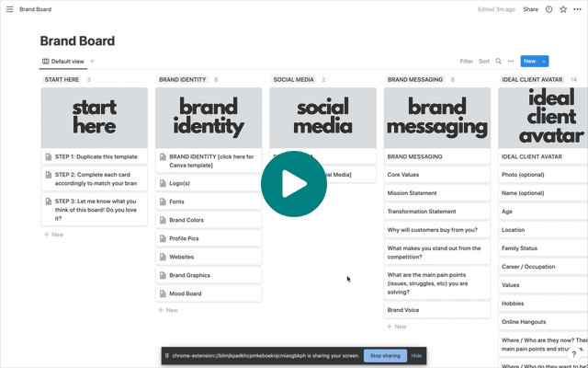Click the search magnifier in view toolbar

tap(498, 62)
